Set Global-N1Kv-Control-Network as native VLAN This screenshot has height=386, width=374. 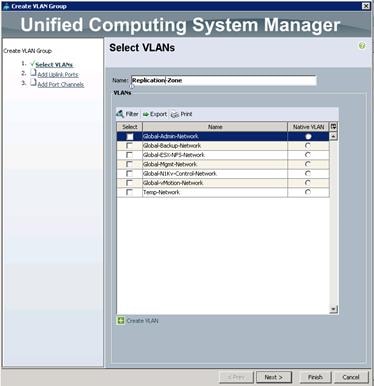pos(308,174)
